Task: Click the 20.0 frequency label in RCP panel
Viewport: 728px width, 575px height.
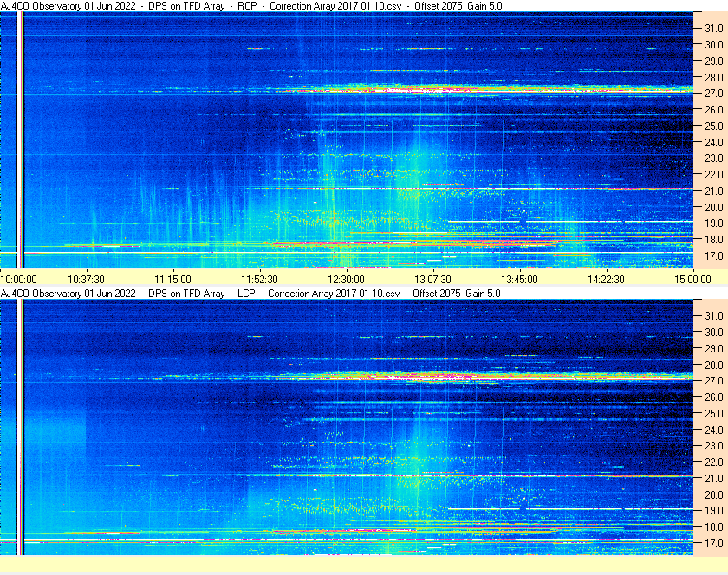Action: 714,207
